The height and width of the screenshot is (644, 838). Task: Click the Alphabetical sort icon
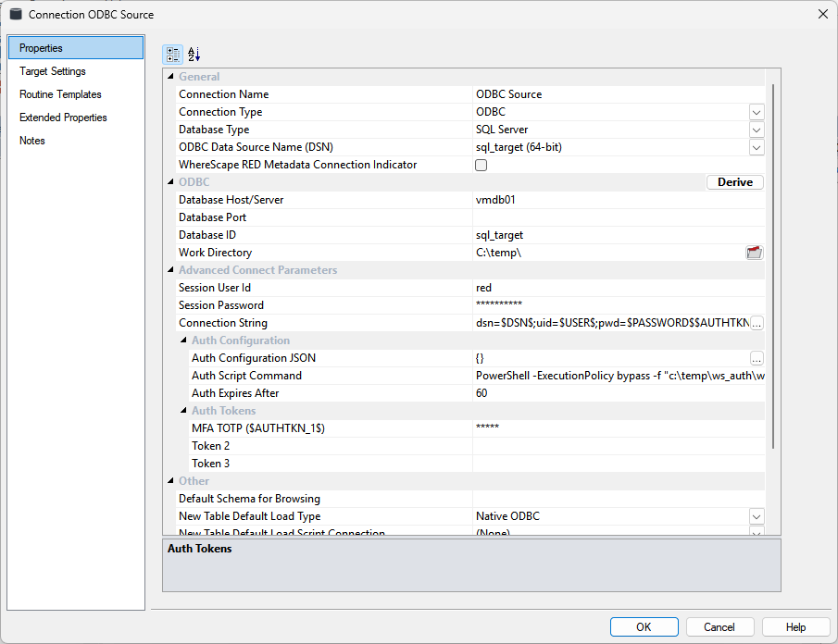tap(194, 55)
